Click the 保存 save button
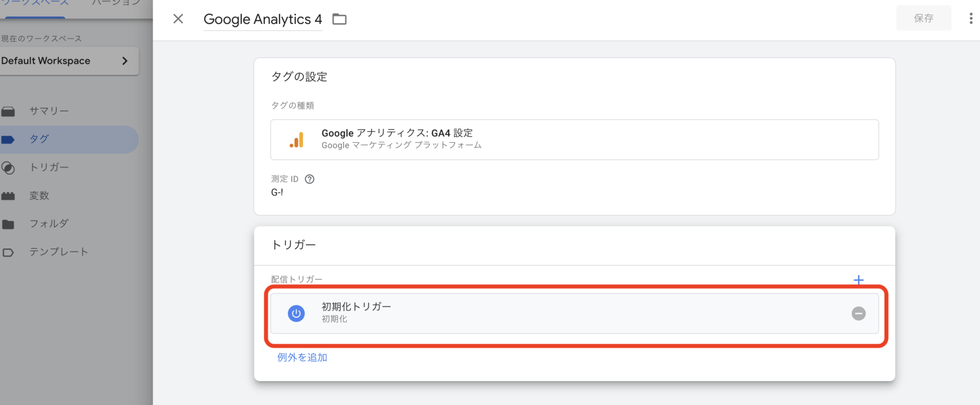The height and width of the screenshot is (405, 980). [923, 18]
